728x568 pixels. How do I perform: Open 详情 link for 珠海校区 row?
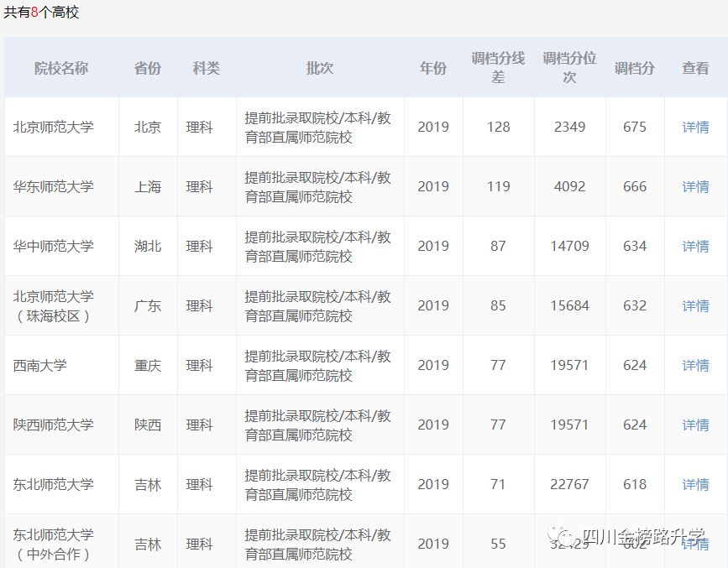click(695, 305)
